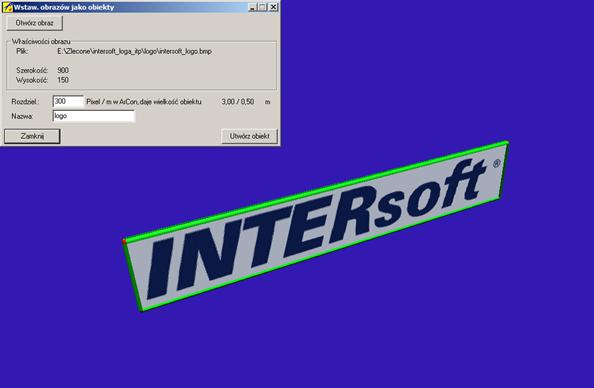Click the dialog title bar text
594x388 pixels.
(x=64, y=7)
